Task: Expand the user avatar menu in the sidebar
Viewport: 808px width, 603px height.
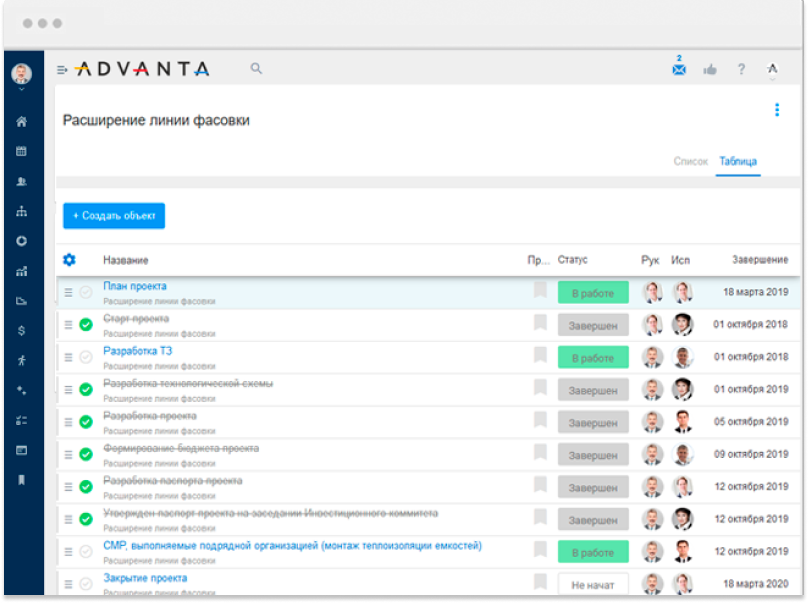Action: click(x=21, y=75)
